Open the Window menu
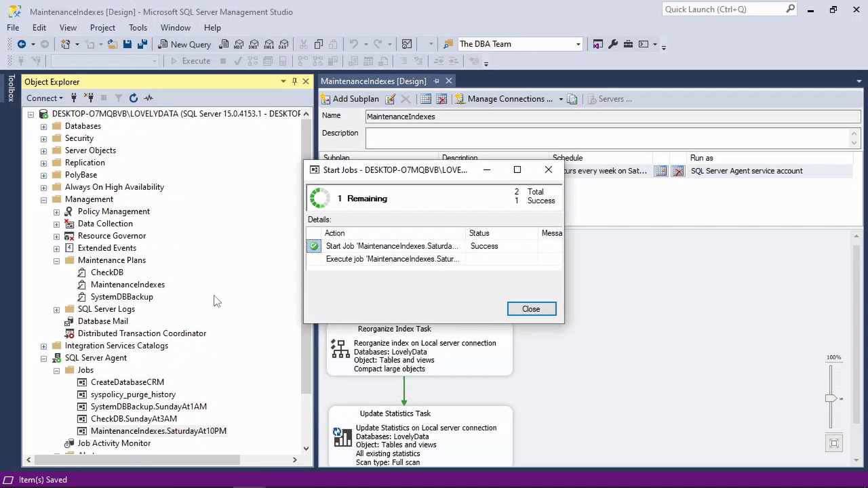868x488 pixels. [x=176, y=28]
